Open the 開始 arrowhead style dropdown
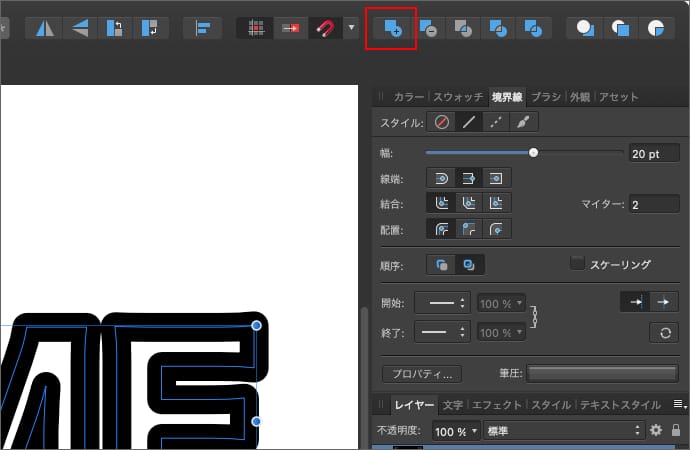Viewport: 690px width, 450px height. tap(441, 303)
